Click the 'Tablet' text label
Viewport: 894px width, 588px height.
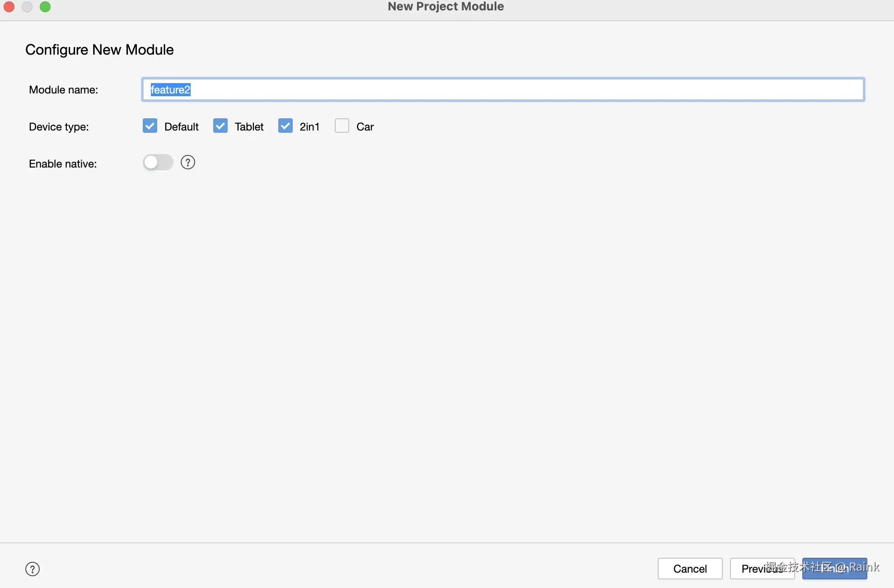coord(249,127)
